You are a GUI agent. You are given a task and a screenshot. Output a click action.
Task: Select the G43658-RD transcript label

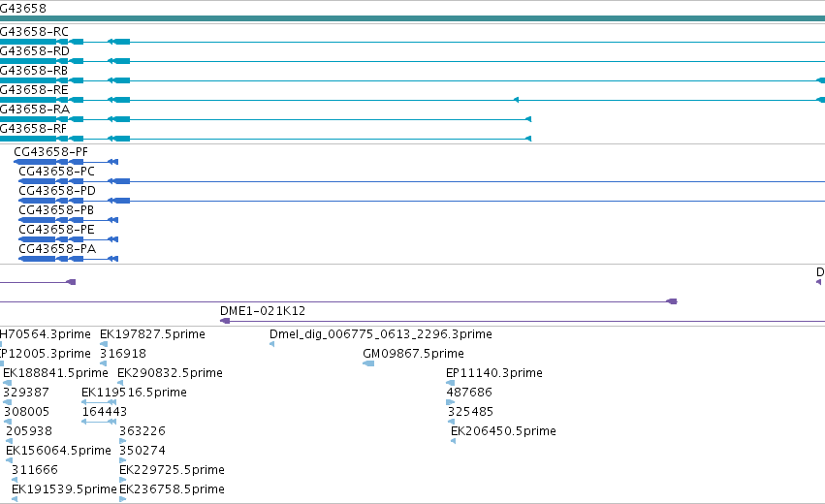coord(35,51)
